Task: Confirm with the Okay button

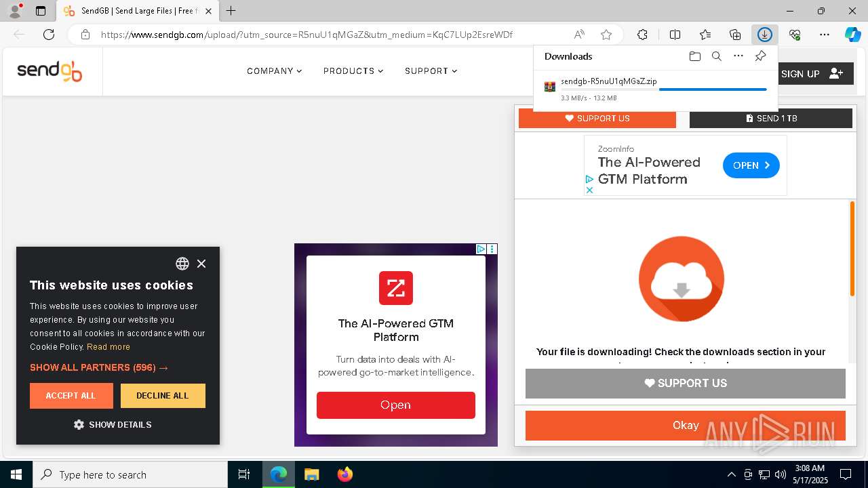Action: point(686,426)
